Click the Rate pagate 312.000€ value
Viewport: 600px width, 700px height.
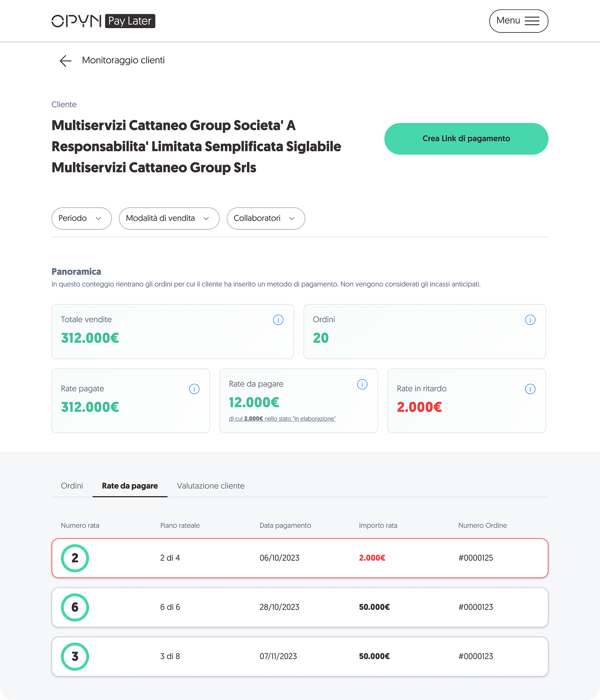click(x=90, y=407)
